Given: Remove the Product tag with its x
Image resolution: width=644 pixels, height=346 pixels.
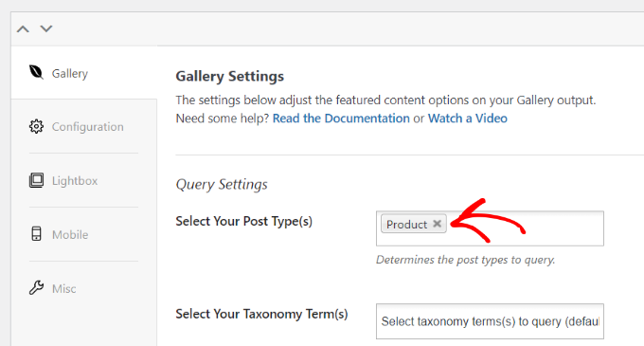Looking at the screenshot, I should point(437,224).
